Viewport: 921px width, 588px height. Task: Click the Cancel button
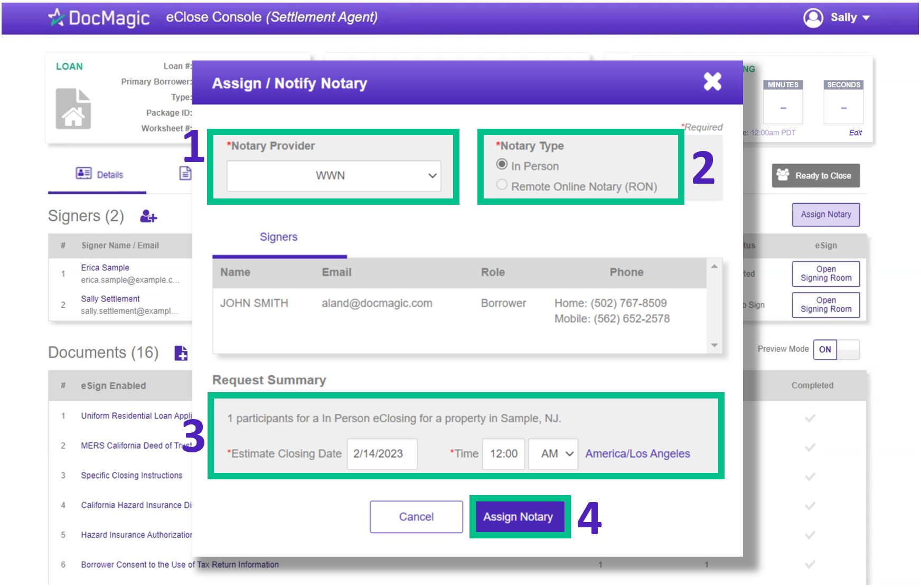[416, 517]
